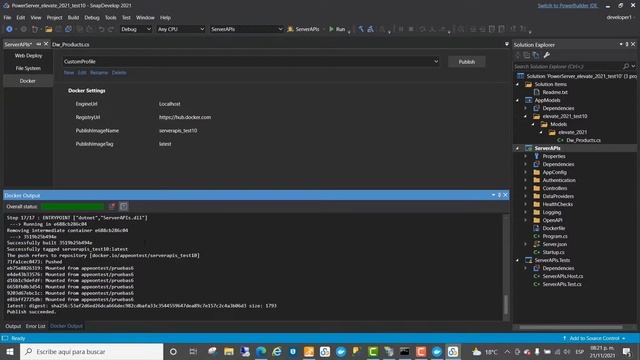The image size is (640, 360).
Task: Open the ServerAPIs startup project dropdown
Action: click(x=246, y=29)
